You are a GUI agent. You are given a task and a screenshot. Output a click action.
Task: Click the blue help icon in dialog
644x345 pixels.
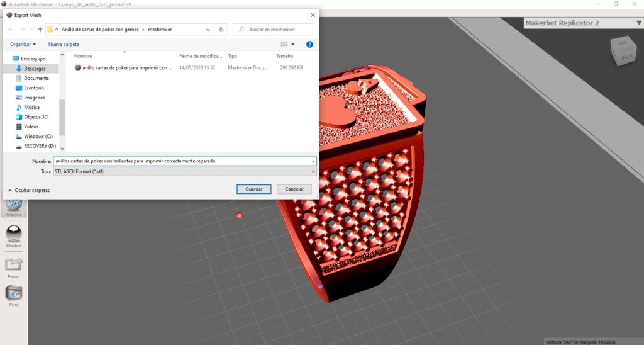[309, 45]
